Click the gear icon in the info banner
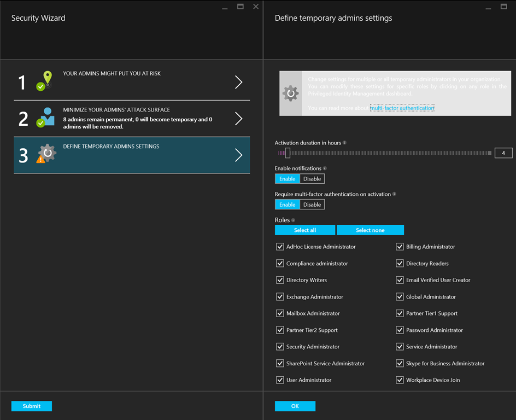The height and width of the screenshot is (420, 516). tap(290, 93)
